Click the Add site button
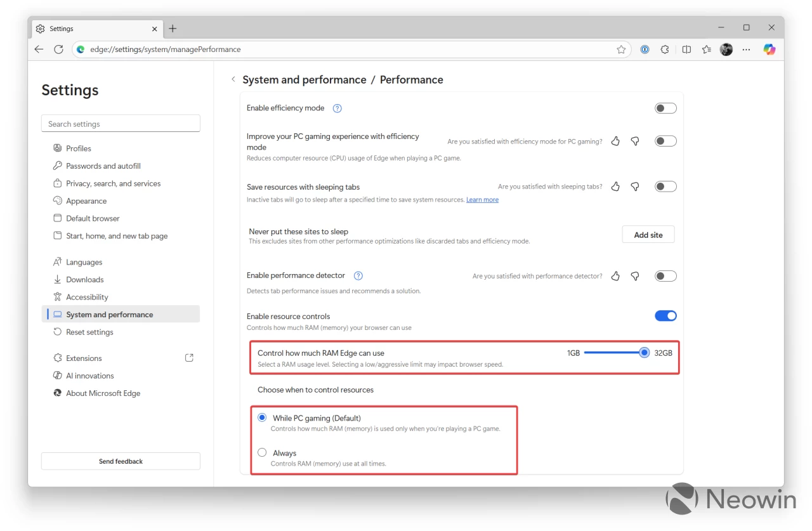 pyautogui.click(x=648, y=234)
